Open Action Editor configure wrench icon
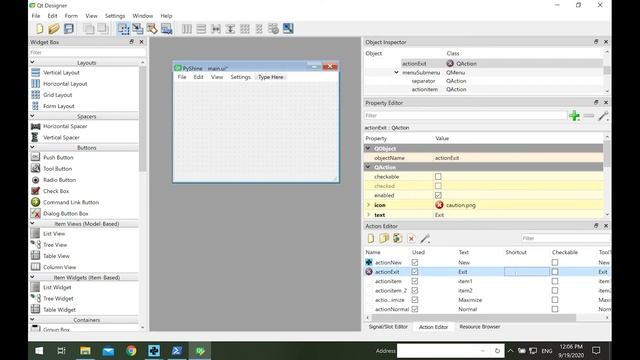The image size is (640, 360). point(425,238)
